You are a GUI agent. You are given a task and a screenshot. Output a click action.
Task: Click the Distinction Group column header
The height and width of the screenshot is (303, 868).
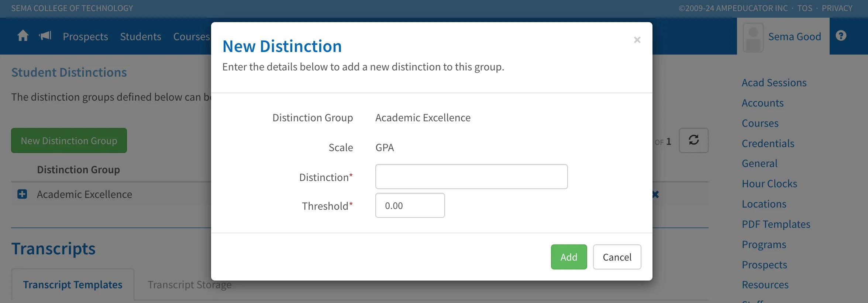tap(79, 170)
